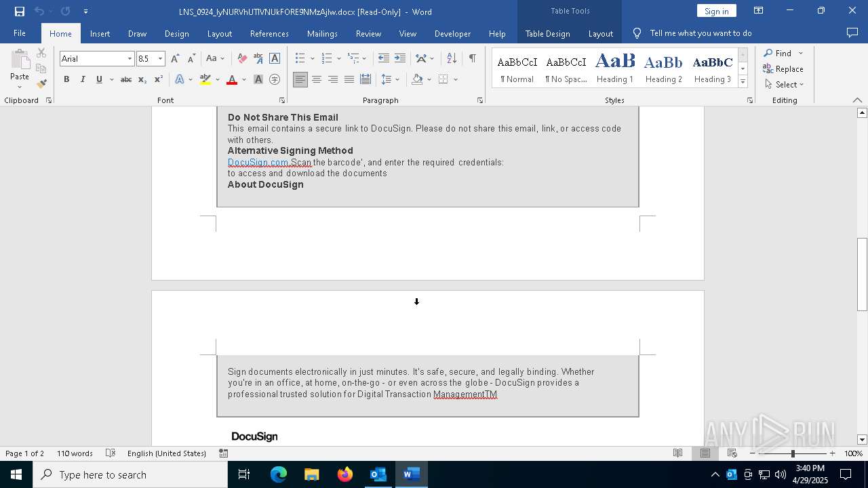Switch to the Insert tab
Viewport: 868px width, 488px height.
point(100,34)
